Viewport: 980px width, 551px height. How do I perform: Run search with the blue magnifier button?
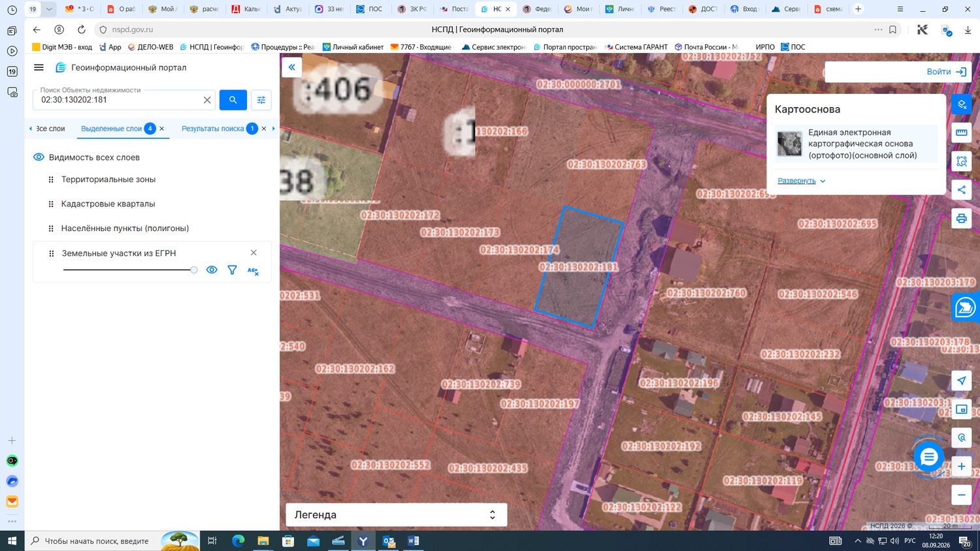tap(233, 100)
